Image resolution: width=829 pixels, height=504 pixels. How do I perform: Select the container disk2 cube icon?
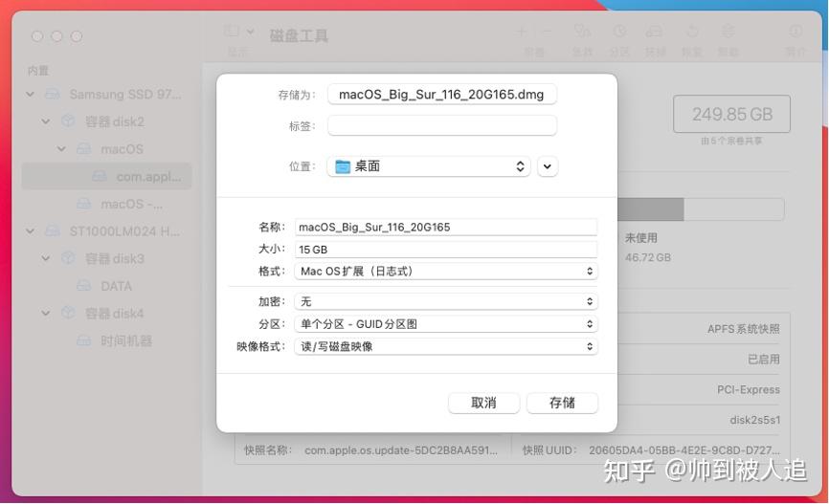pyautogui.click(x=68, y=121)
